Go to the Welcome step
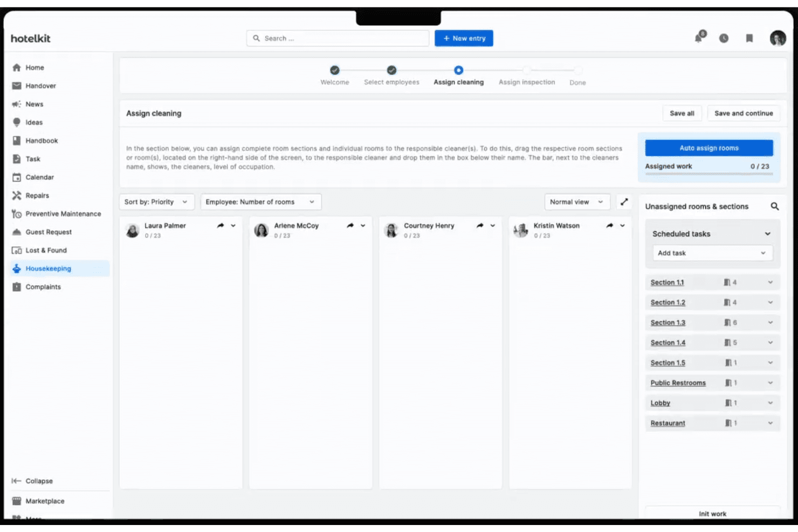The width and height of the screenshot is (798, 532). (x=335, y=75)
